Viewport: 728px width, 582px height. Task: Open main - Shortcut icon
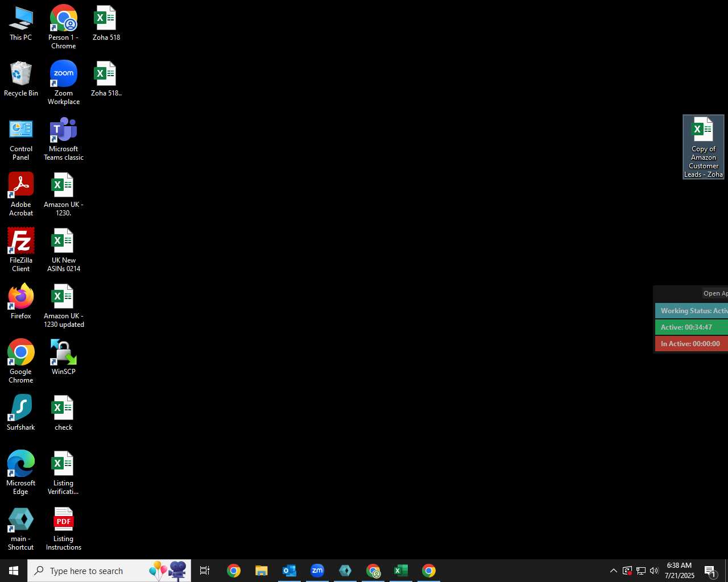21,529
